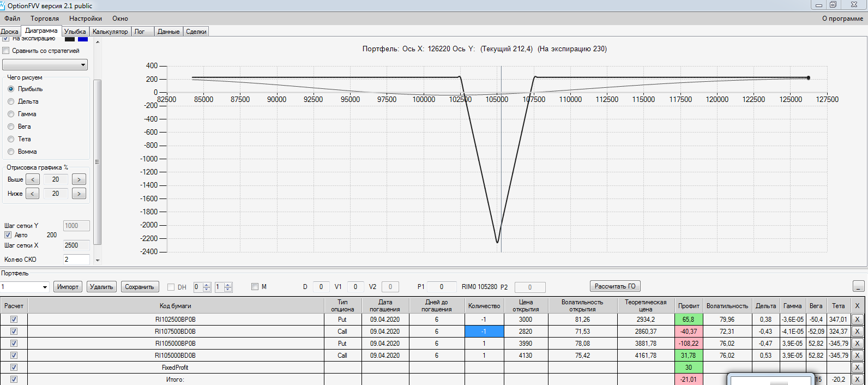Decrease the Выше percentage with the left arrow
Screen dimensions: 868x385
click(x=33, y=179)
